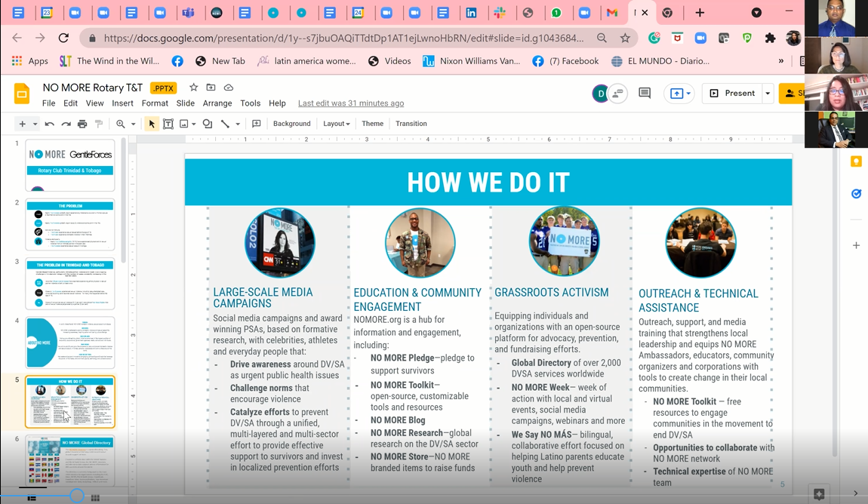Click the Undo arrow in the toolbar
This screenshot has width=868, height=504.
(x=50, y=124)
